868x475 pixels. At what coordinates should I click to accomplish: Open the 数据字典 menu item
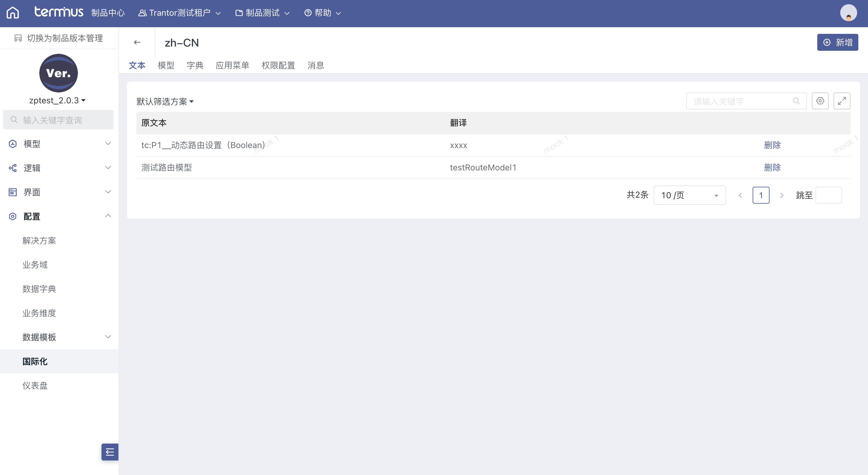(x=39, y=289)
